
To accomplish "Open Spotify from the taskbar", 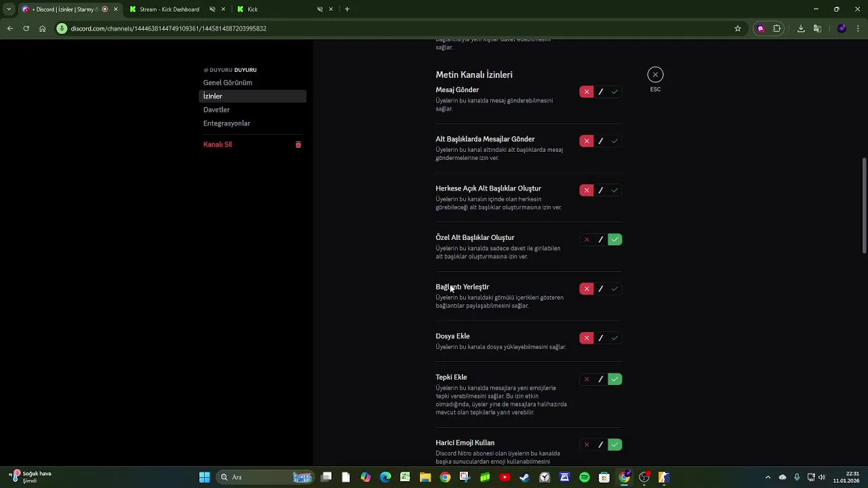I will (585, 477).
